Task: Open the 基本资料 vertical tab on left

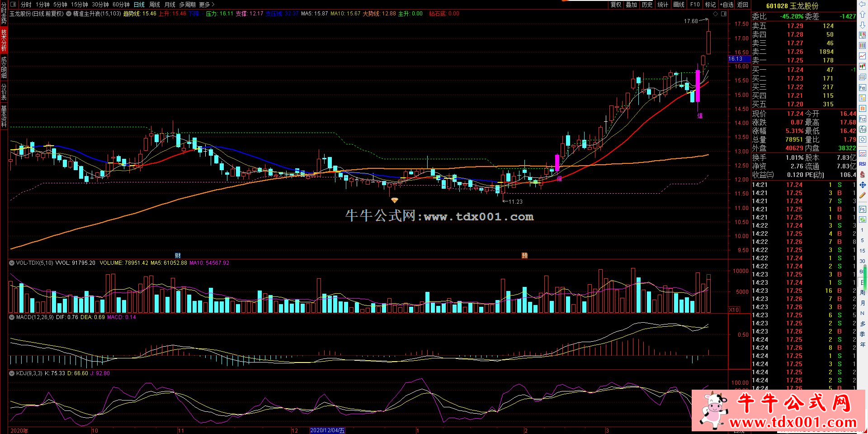Action: pos(4,116)
